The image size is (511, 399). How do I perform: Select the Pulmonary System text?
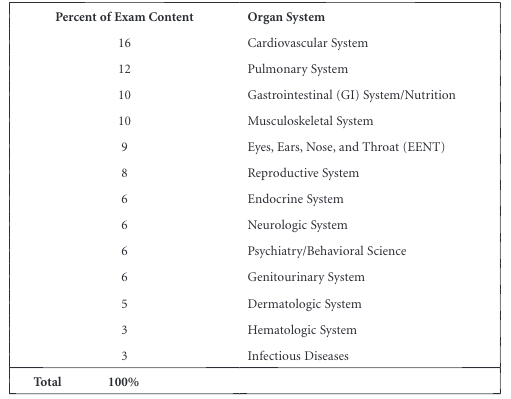[x=298, y=69]
